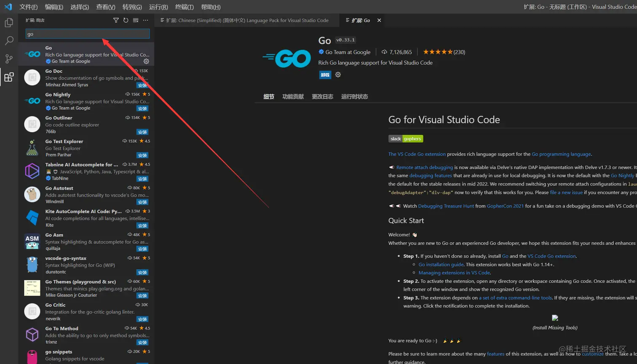Install the Go Nightly extension
637x364 pixels.
(x=142, y=109)
